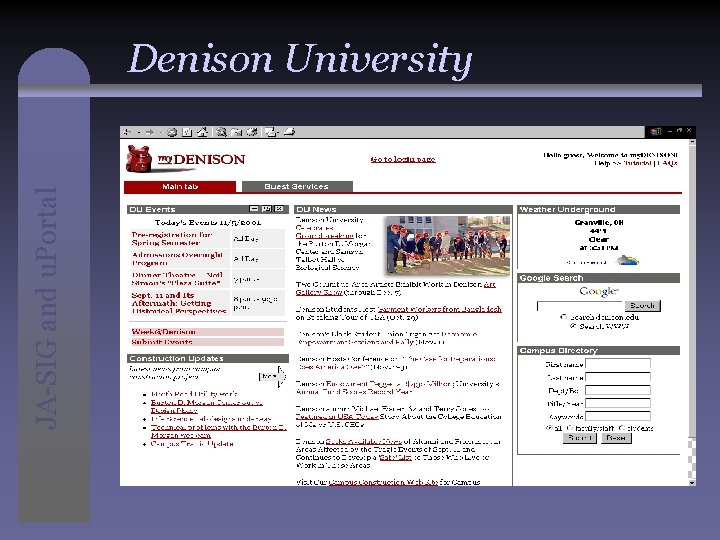Image resolution: width=720 pixels, height=540 pixels.
Task: Open the browser Favorites icon
Action: (236, 132)
